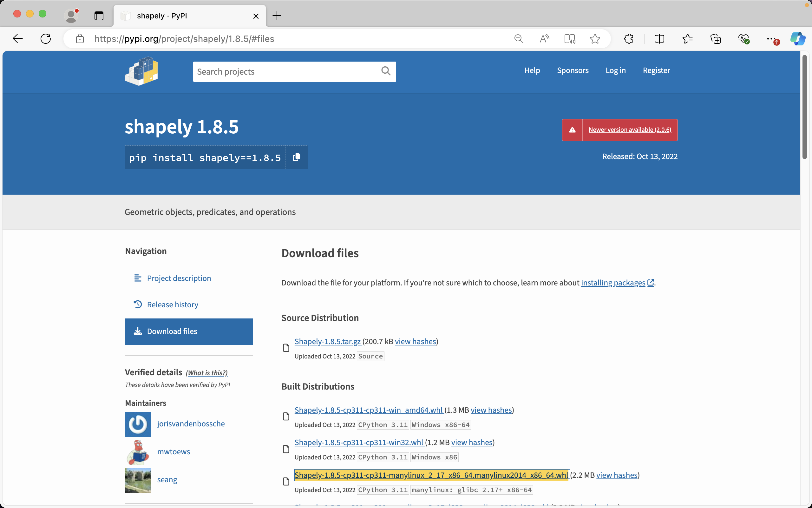Close the shapely PyPI tab

tap(256, 16)
